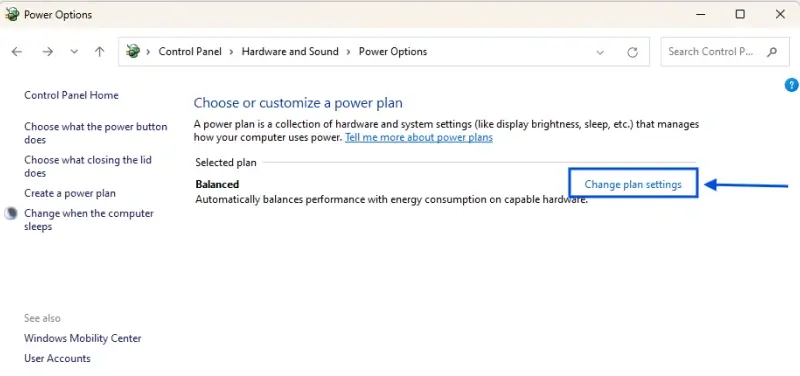
Task: Click the chevron after Hardware and Sound
Action: (x=348, y=52)
